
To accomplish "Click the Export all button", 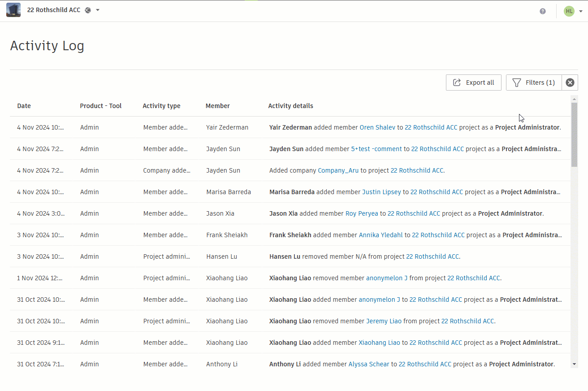I will (473, 83).
